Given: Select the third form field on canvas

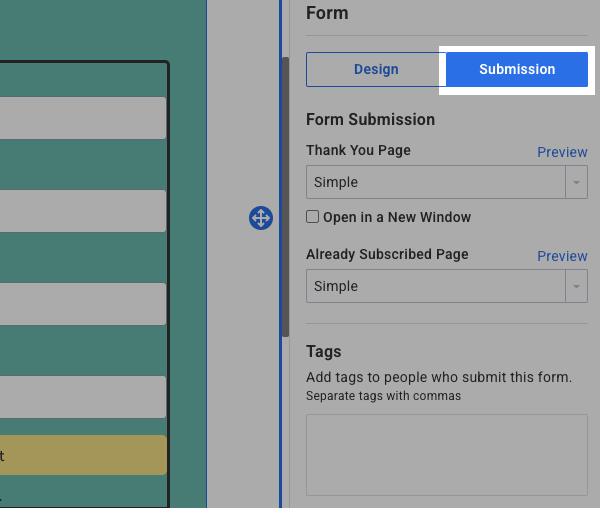Looking at the screenshot, I should pos(82,304).
